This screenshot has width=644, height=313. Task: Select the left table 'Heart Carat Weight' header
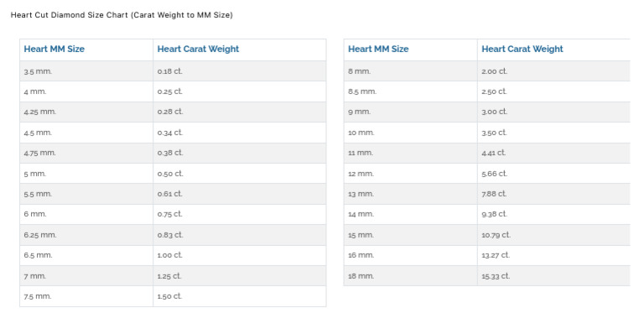(240, 50)
